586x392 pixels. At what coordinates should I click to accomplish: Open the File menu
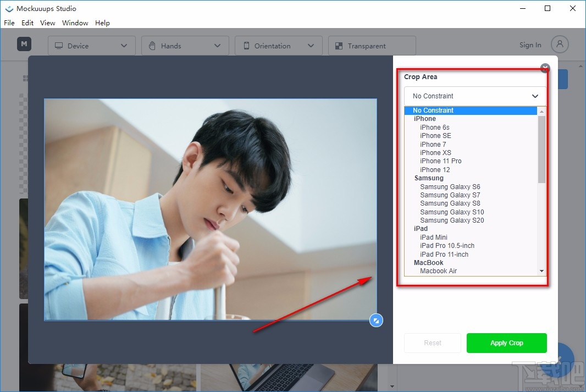click(9, 23)
